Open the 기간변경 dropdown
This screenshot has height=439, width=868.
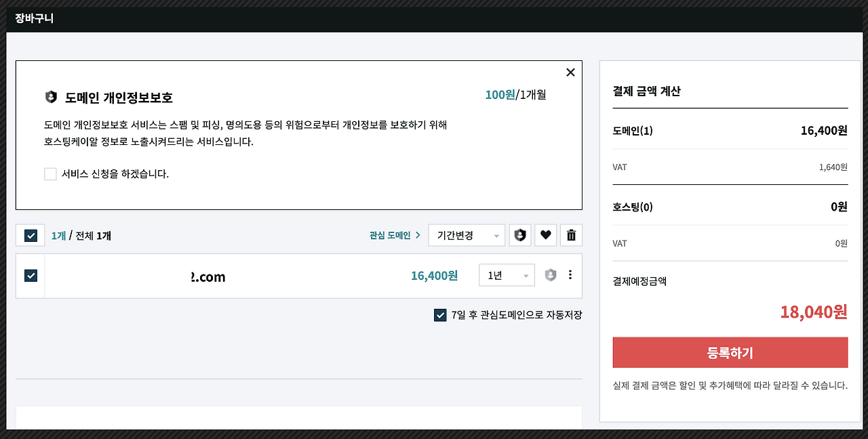[467, 235]
